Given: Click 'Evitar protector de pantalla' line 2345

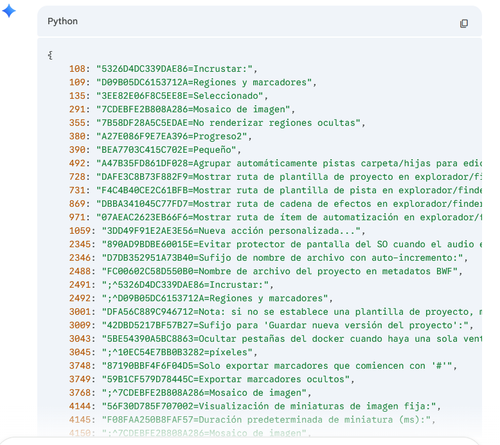Looking at the screenshot, I should (x=275, y=244).
